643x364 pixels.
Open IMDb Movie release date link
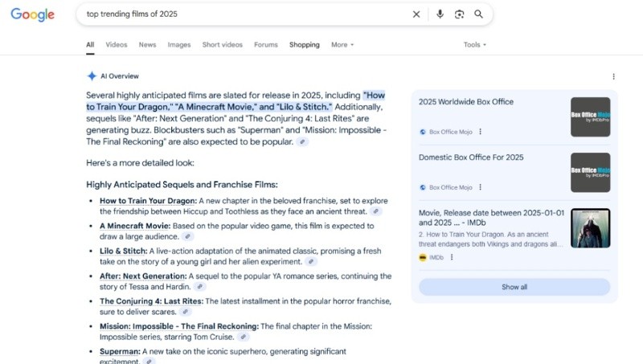point(491,218)
